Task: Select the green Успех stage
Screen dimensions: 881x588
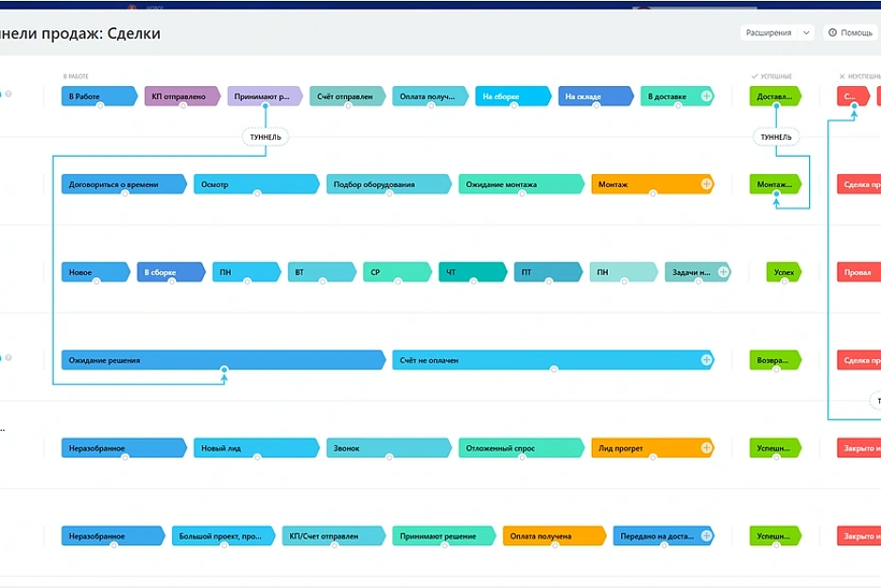Action: tap(784, 272)
